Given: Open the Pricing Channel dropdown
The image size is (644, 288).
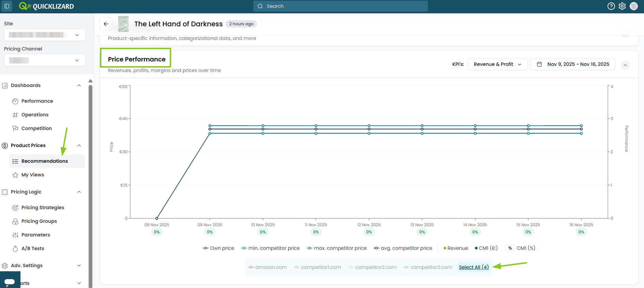Looking at the screenshot, I should pos(45,60).
